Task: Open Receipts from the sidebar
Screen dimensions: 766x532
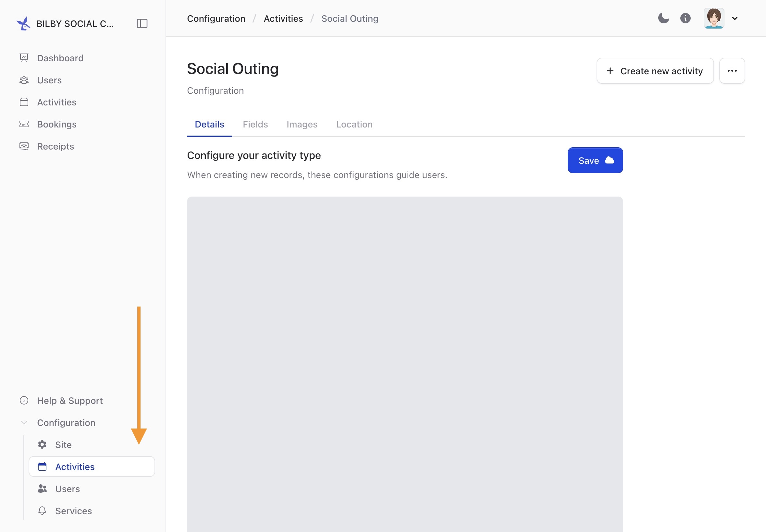Action: click(x=56, y=146)
